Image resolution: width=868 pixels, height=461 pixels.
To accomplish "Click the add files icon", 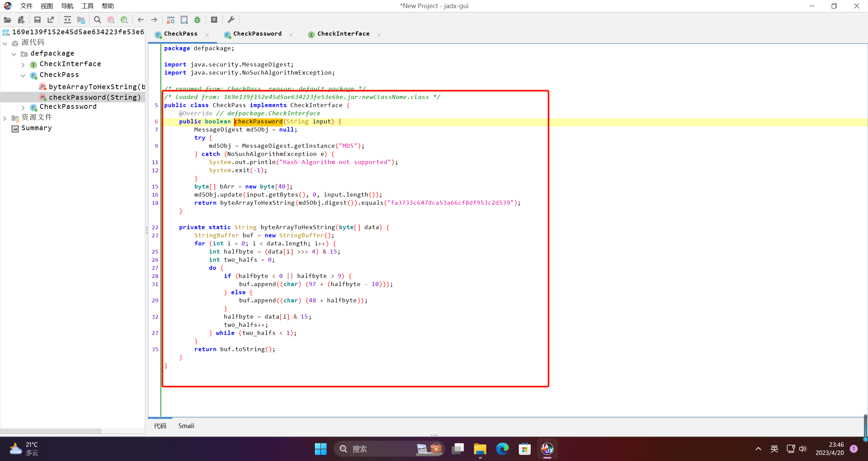I will coord(21,20).
